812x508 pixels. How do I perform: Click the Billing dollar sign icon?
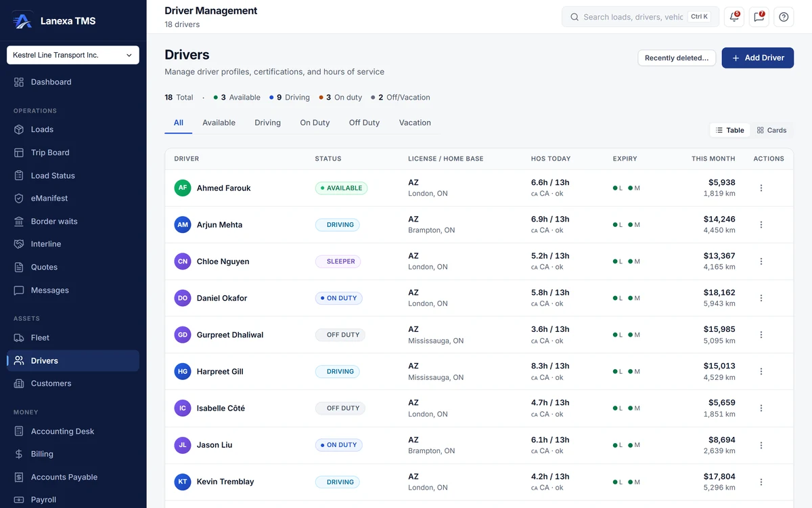click(x=19, y=454)
